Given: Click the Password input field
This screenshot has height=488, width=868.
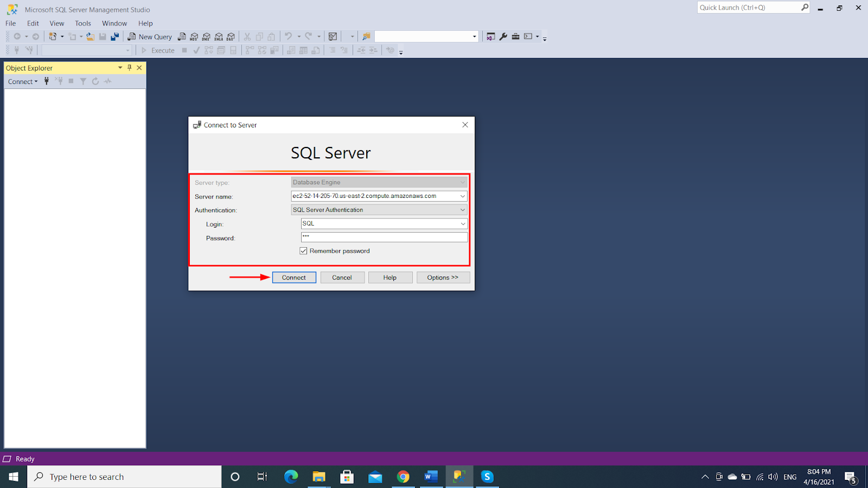Looking at the screenshot, I should click(x=384, y=237).
